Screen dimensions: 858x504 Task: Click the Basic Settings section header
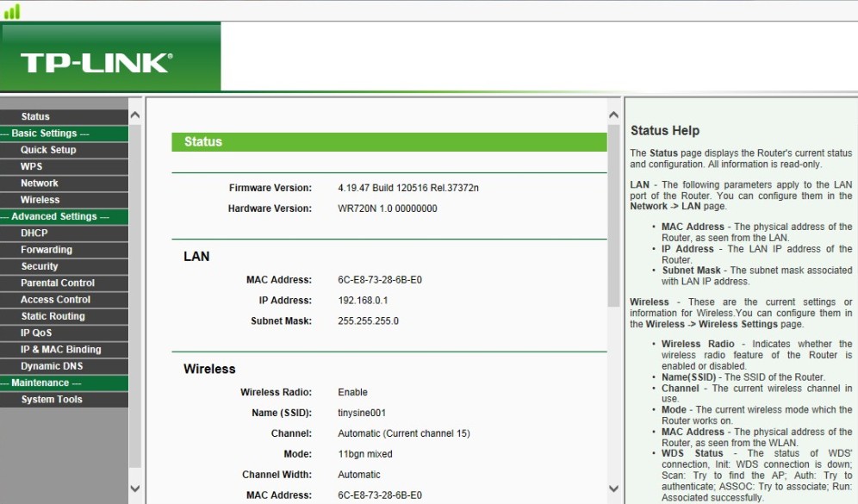tap(64, 134)
